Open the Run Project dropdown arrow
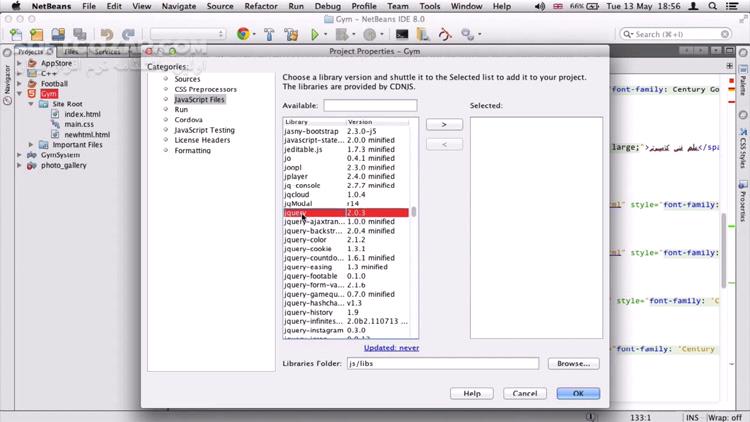Image resolution: width=750 pixels, height=422 pixels. coord(326,34)
